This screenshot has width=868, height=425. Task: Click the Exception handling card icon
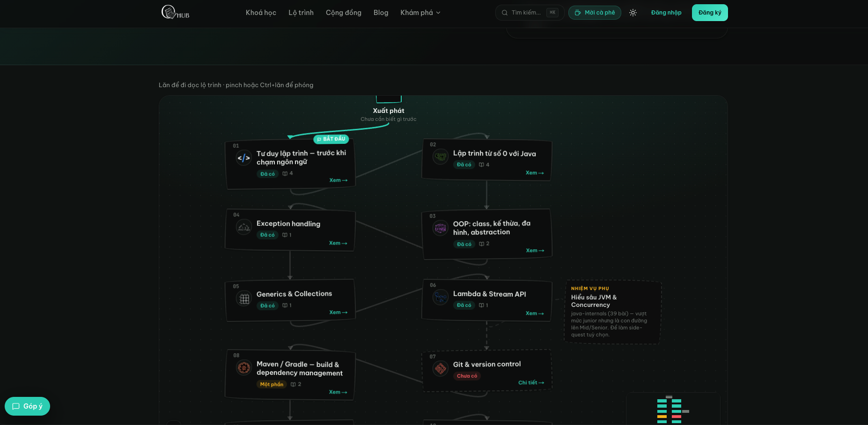click(x=244, y=227)
